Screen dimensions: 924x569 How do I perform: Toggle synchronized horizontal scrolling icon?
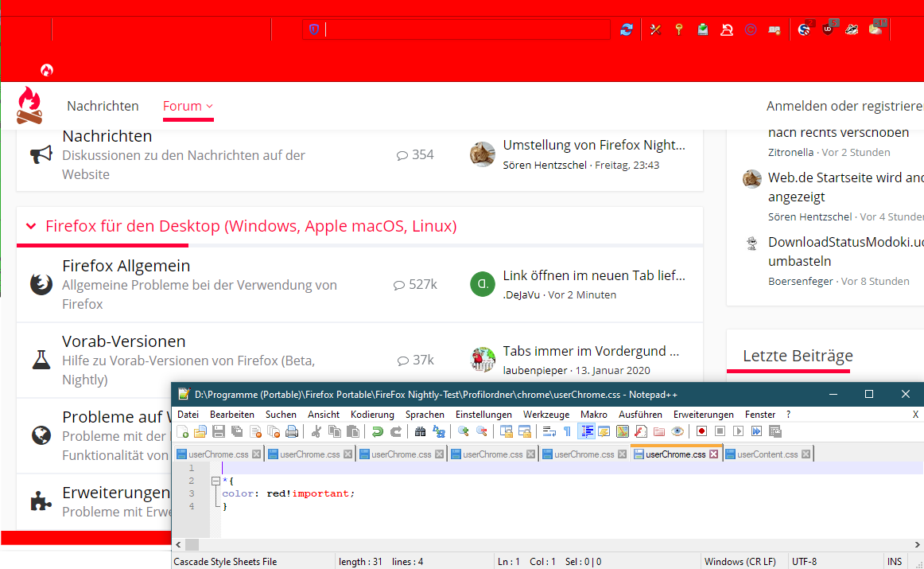click(x=525, y=431)
